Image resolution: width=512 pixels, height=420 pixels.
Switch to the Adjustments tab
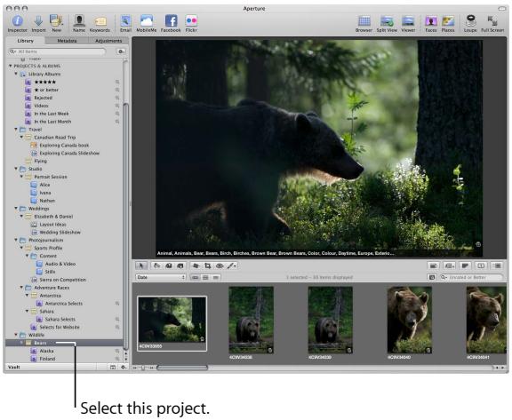[x=108, y=41]
